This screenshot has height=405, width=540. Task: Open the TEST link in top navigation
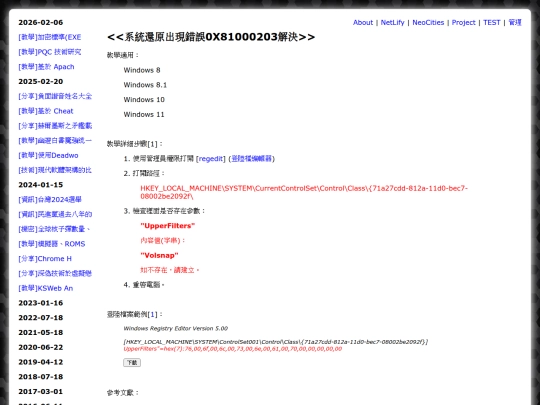pyautogui.click(x=491, y=22)
